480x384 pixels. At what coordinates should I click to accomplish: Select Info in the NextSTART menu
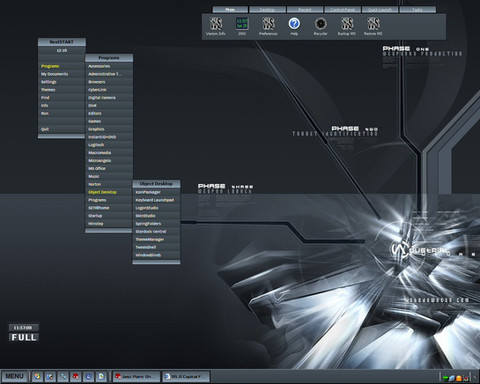62,105
